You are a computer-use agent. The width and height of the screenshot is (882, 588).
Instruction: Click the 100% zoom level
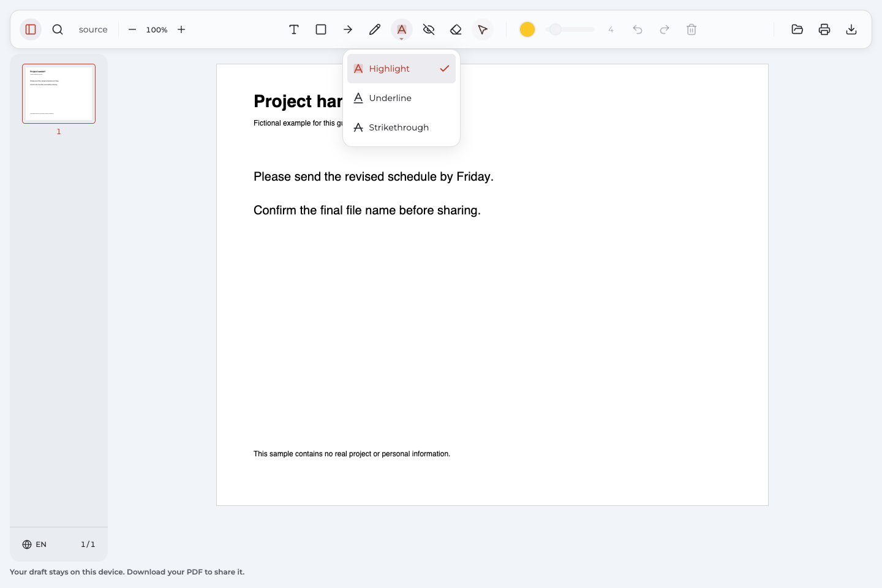[x=157, y=29]
